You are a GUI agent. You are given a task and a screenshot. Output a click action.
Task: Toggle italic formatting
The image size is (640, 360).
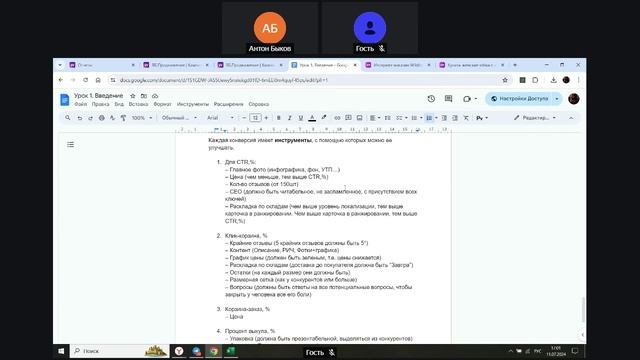(289, 118)
